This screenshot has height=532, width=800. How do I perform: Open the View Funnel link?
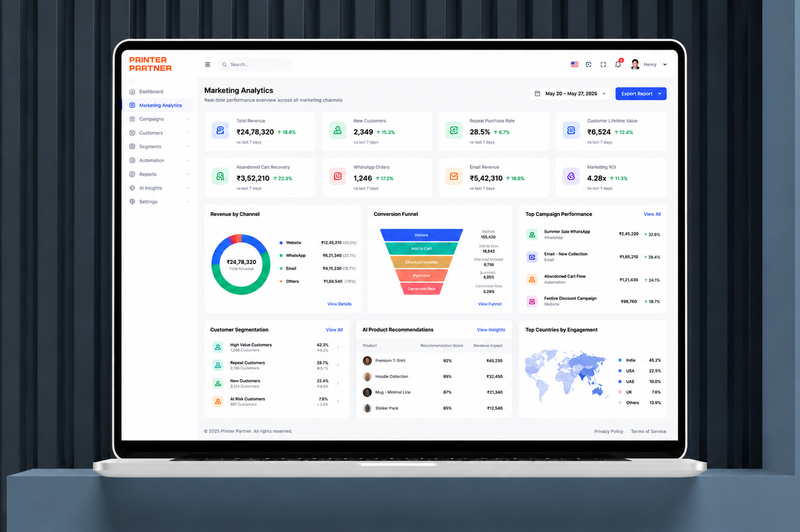coord(490,304)
